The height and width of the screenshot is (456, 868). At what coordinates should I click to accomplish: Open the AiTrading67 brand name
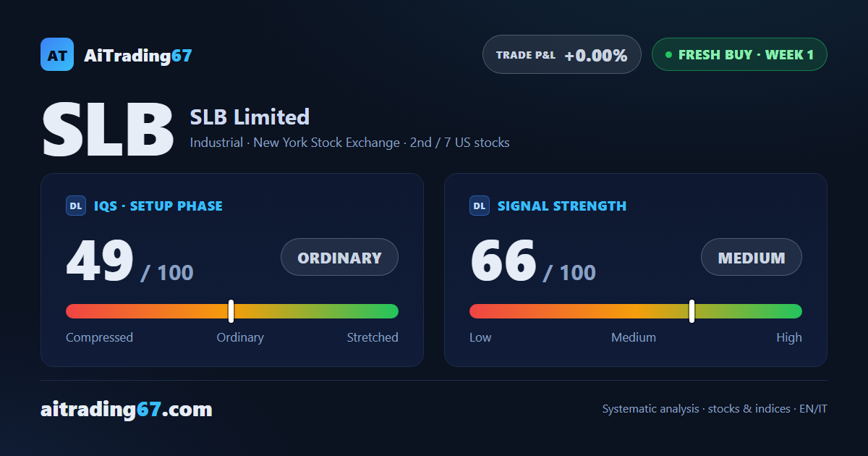[138, 55]
